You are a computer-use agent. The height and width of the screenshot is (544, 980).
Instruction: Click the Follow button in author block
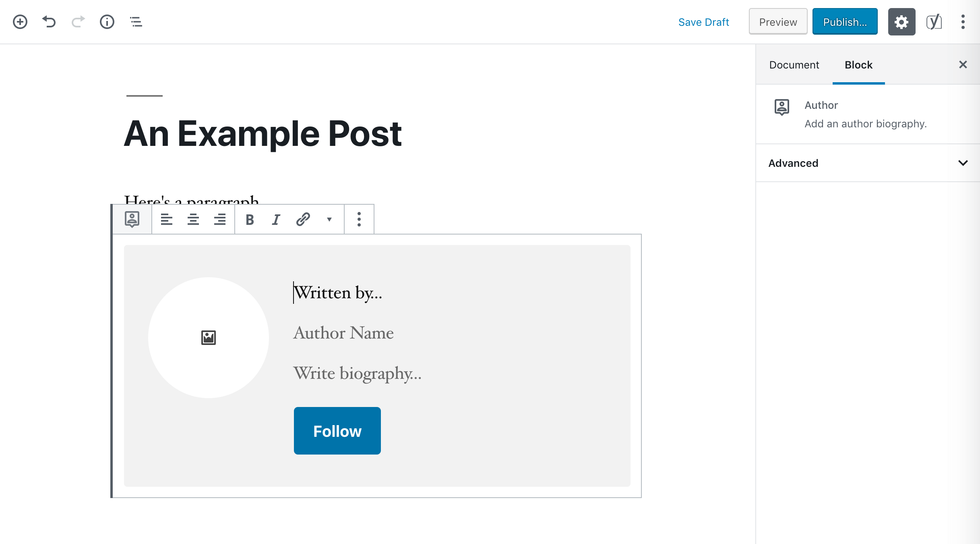337,430
